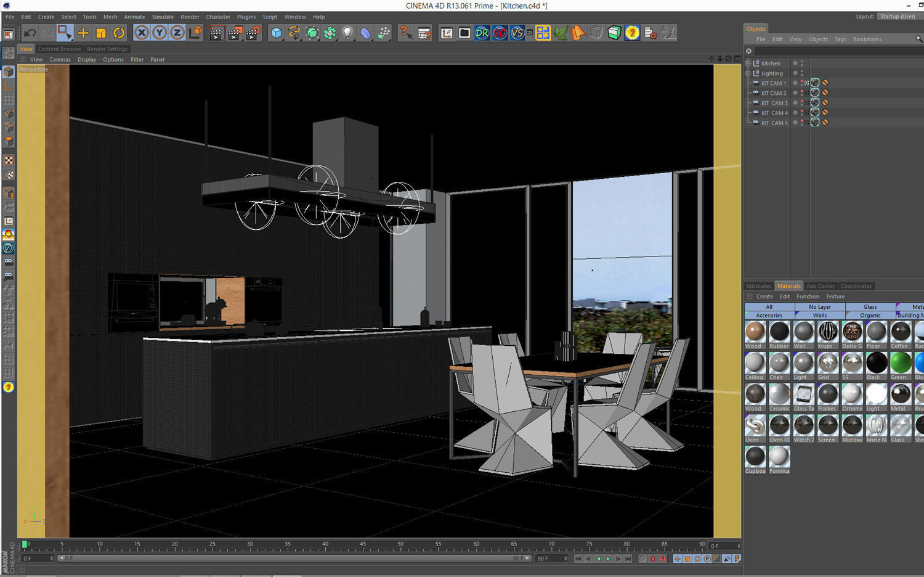Open the deformer objects palette
This screenshot has width=924, height=577.
[x=366, y=33]
